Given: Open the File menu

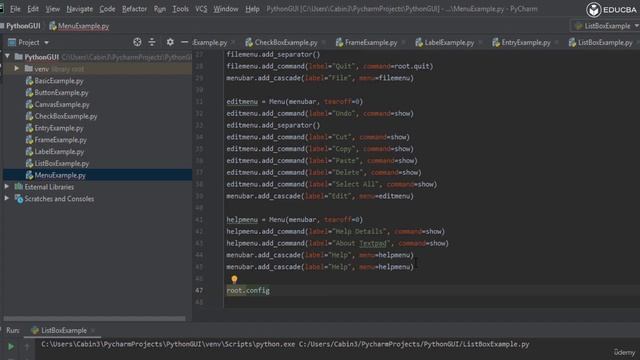Looking at the screenshot, I should coord(15,9).
